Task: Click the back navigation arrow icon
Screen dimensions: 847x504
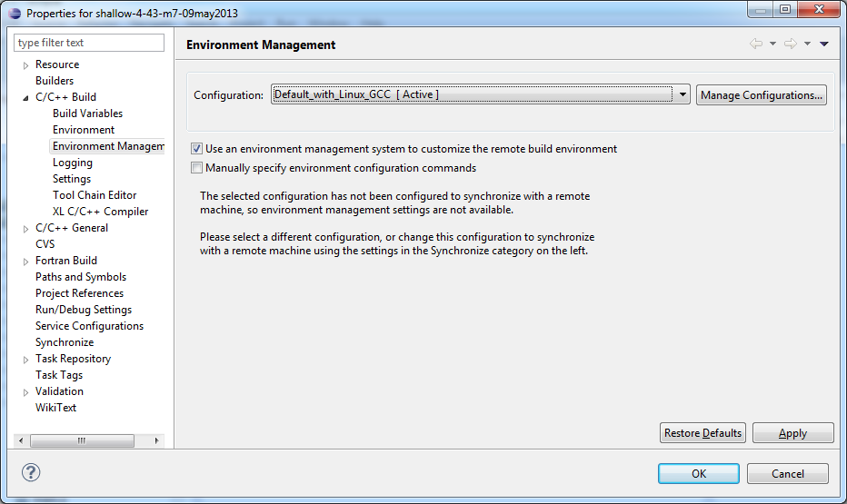Action: click(756, 44)
